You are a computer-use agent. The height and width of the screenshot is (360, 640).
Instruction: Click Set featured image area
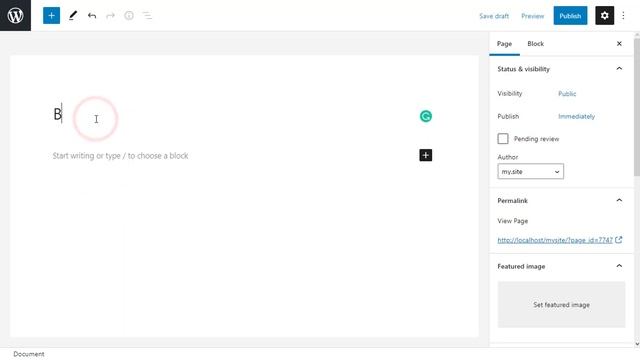[561, 304]
